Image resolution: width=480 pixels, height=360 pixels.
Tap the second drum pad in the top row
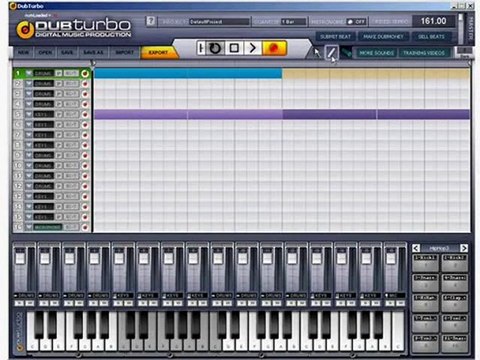click(x=455, y=263)
